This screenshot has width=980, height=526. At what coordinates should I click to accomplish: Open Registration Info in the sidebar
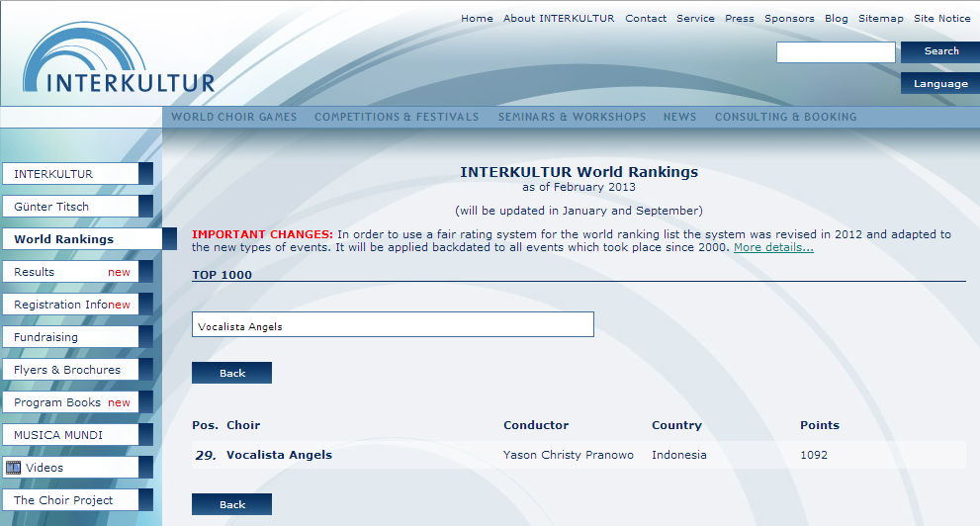click(x=77, y=305)
